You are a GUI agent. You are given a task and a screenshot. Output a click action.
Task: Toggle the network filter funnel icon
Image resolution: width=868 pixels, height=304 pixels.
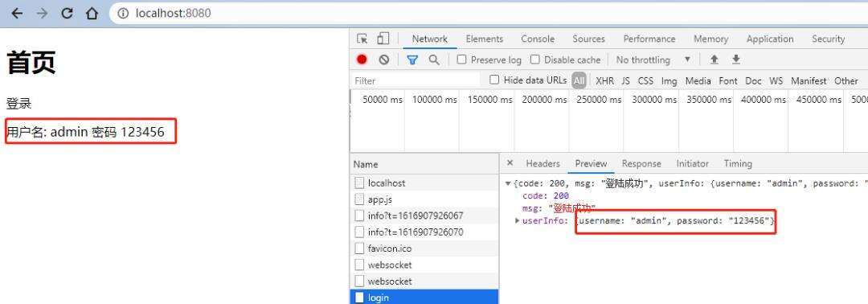pos(411,60)
